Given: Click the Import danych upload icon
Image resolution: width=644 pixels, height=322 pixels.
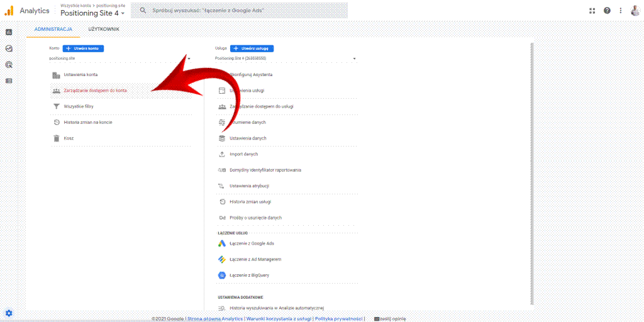Looking at the screenshot, I should [222, 154].
